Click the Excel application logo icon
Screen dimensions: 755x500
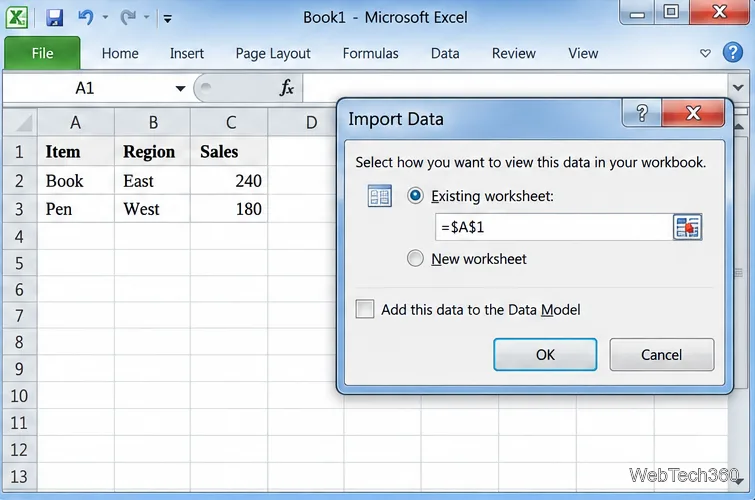16,18
